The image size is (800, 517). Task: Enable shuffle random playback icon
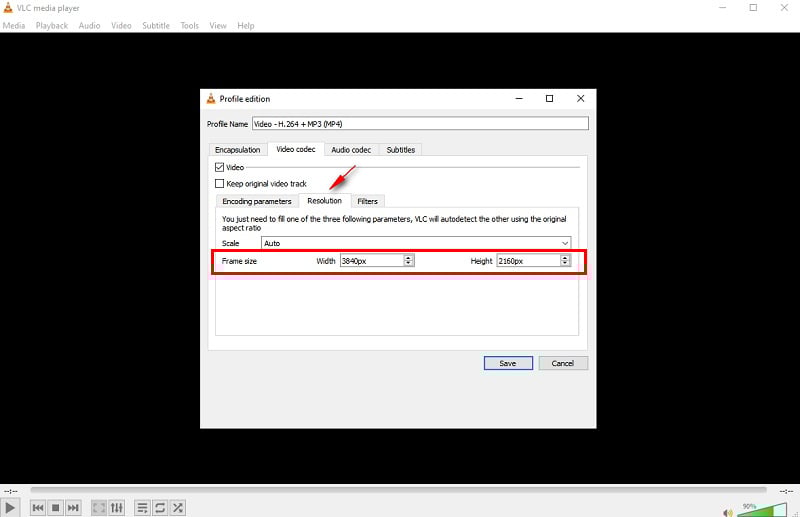[178, 508]
